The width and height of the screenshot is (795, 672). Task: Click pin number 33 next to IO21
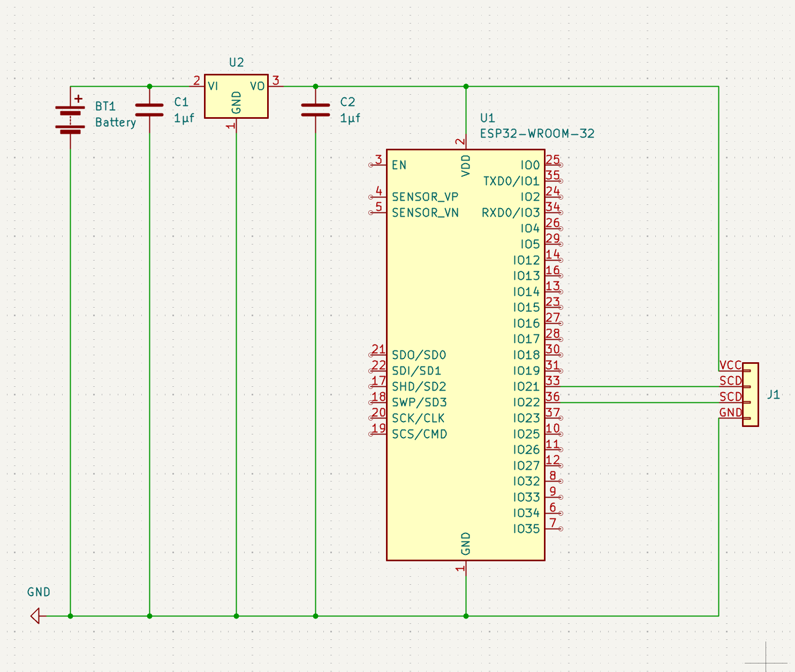(552, 380)
